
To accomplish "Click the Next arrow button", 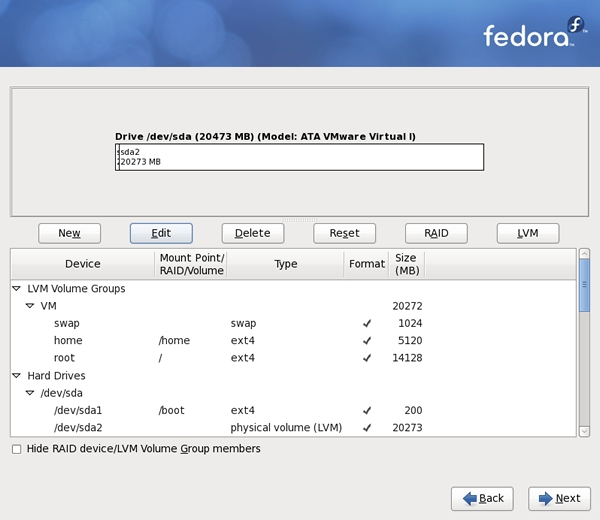I will click(559, 499).
